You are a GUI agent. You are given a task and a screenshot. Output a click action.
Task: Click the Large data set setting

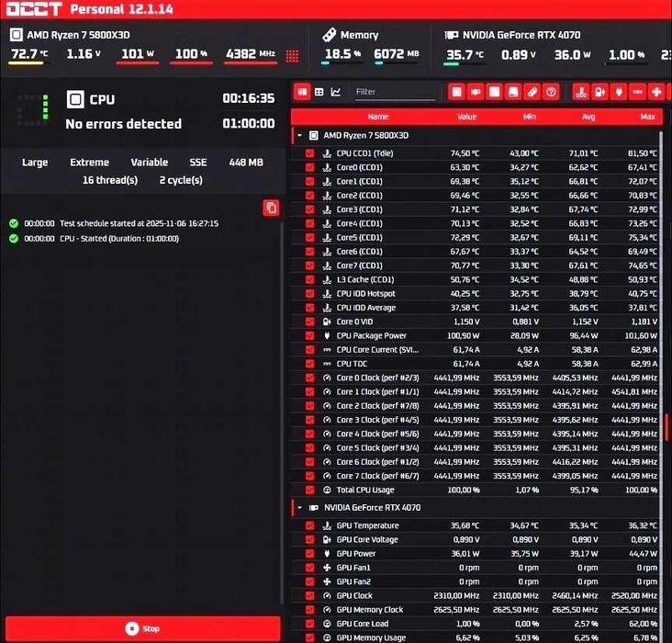pos(35,163)
